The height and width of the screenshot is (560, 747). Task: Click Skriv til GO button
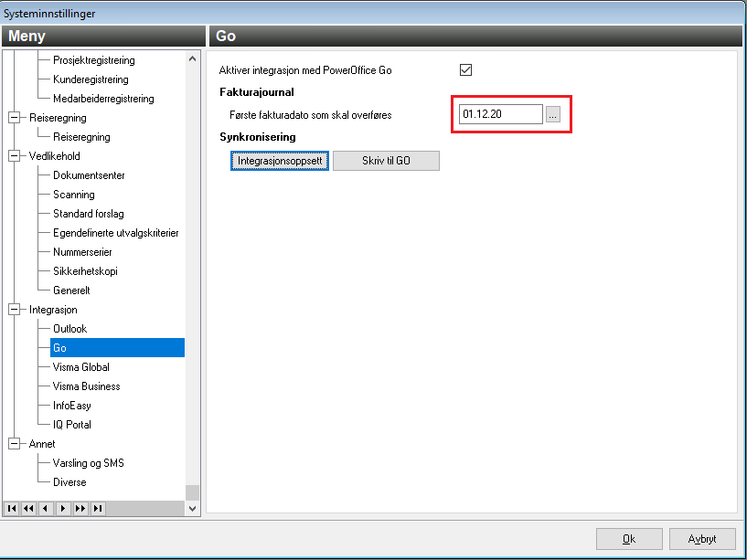click(x=386, y=161)
